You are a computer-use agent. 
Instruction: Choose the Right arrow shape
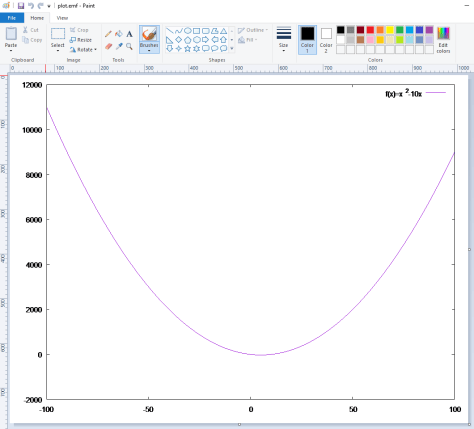[x=206, y=40]
